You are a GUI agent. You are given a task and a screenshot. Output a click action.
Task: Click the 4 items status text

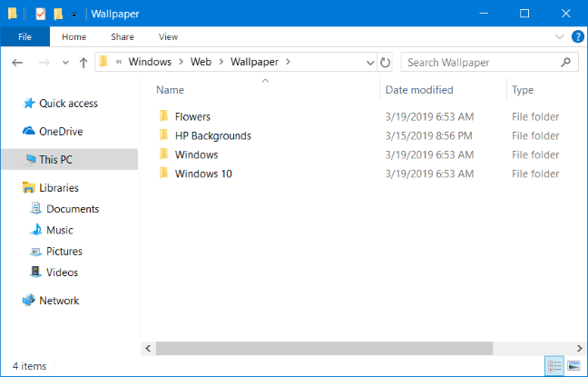[x=30, y=366]
